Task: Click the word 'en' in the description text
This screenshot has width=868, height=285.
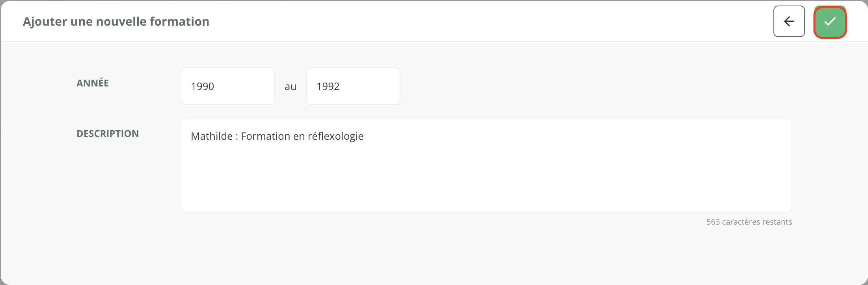Action: 299,136
